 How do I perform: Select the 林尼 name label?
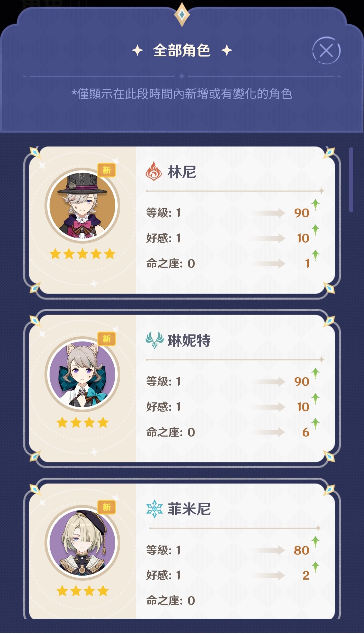tap(182, 172)
